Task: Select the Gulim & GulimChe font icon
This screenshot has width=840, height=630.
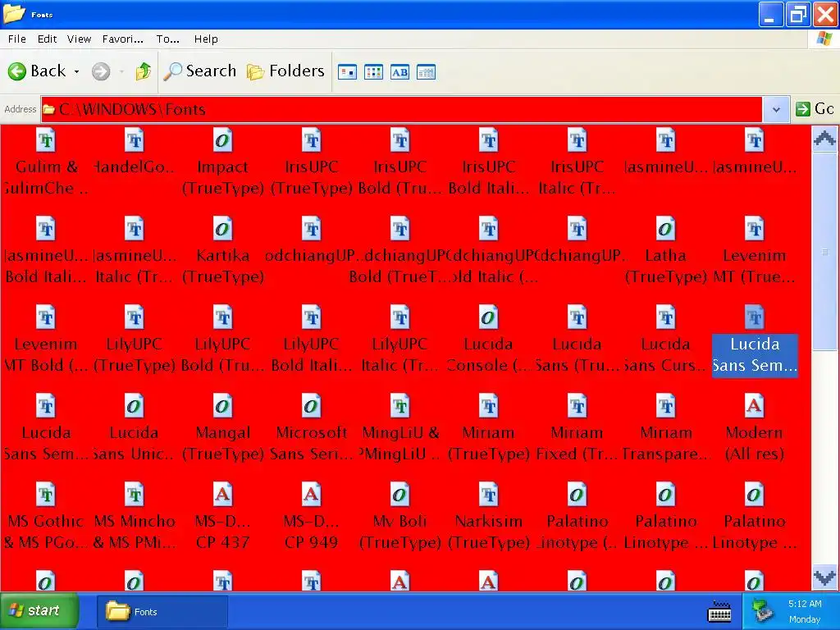Action: 46,141
